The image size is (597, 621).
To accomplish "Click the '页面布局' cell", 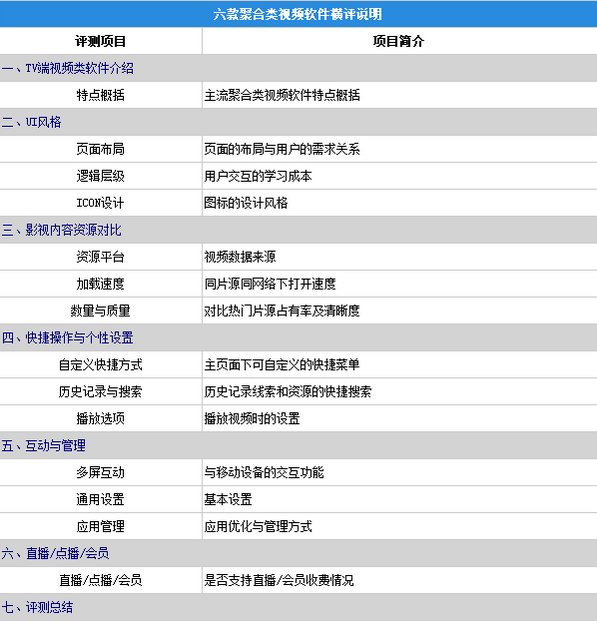I will pos(101,149).
